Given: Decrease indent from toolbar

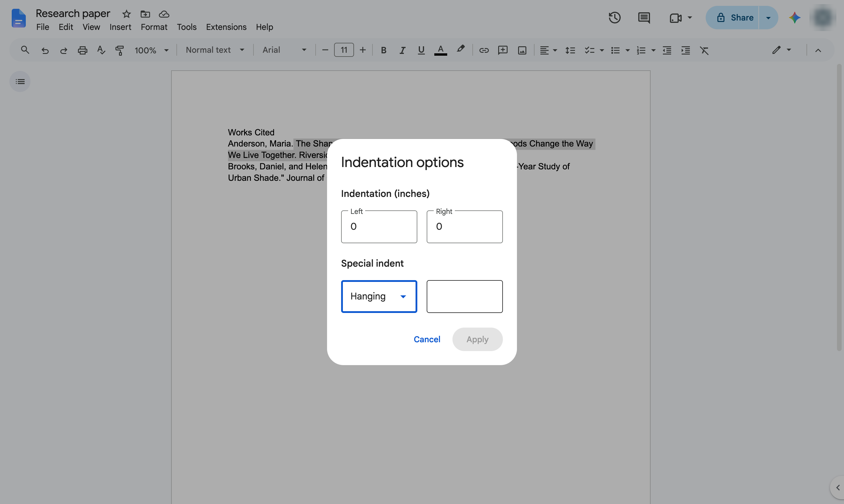Looking at the screenshot, I should point(667,50).
